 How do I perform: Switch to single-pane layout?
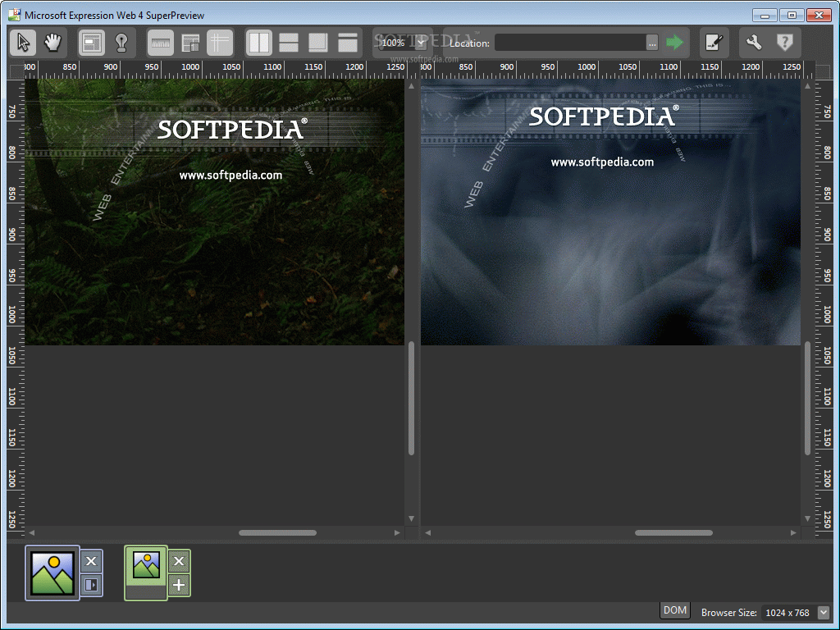(x=348, y=43)
